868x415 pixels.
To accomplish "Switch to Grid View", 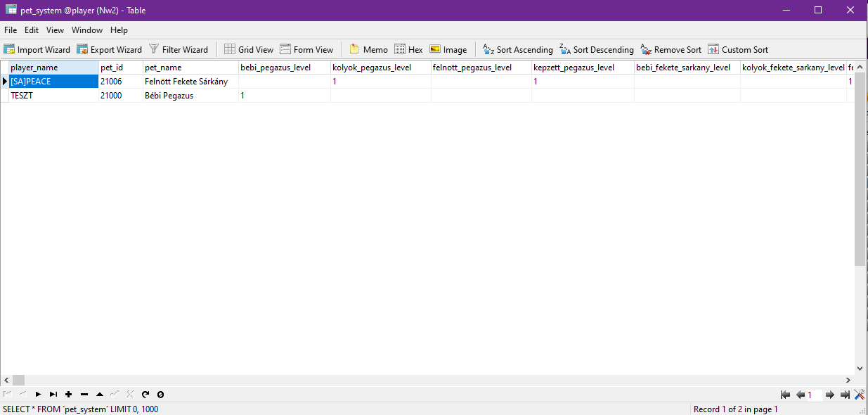I will tap(249, 49).
